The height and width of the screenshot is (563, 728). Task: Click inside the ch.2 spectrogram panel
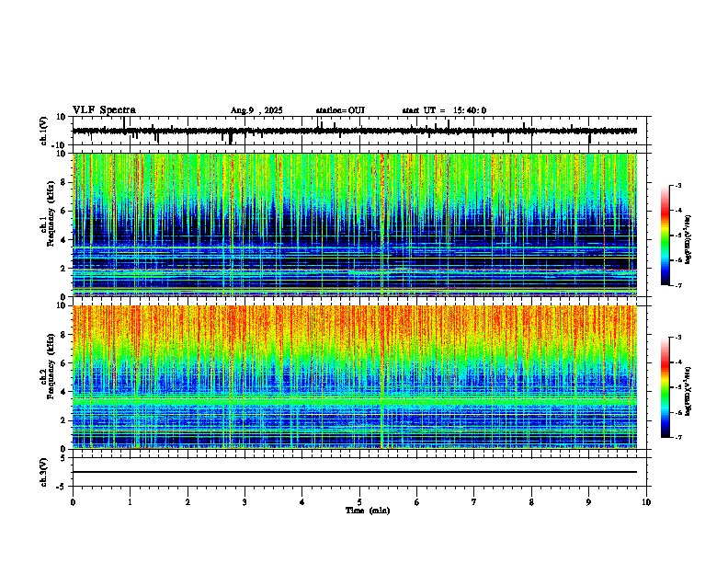354,377
